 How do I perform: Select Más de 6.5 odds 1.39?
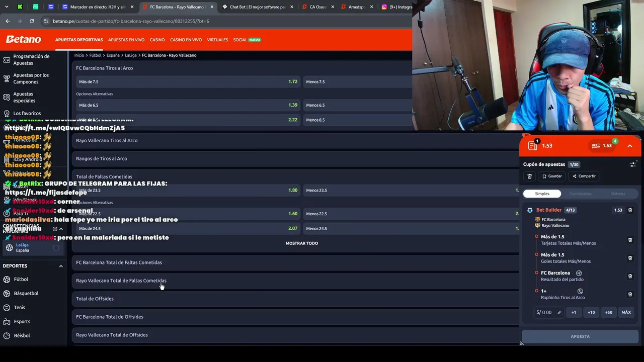[x=188, y=105]
